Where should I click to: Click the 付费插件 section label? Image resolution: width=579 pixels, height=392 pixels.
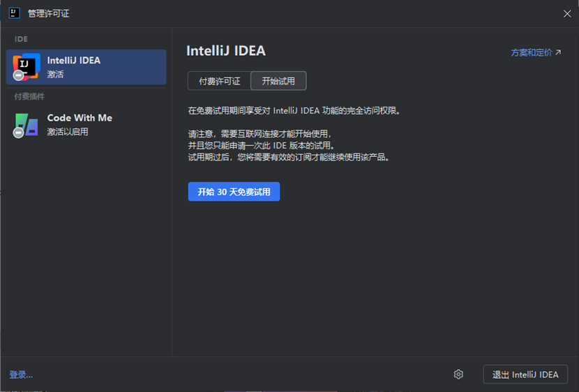pos(29,97)
